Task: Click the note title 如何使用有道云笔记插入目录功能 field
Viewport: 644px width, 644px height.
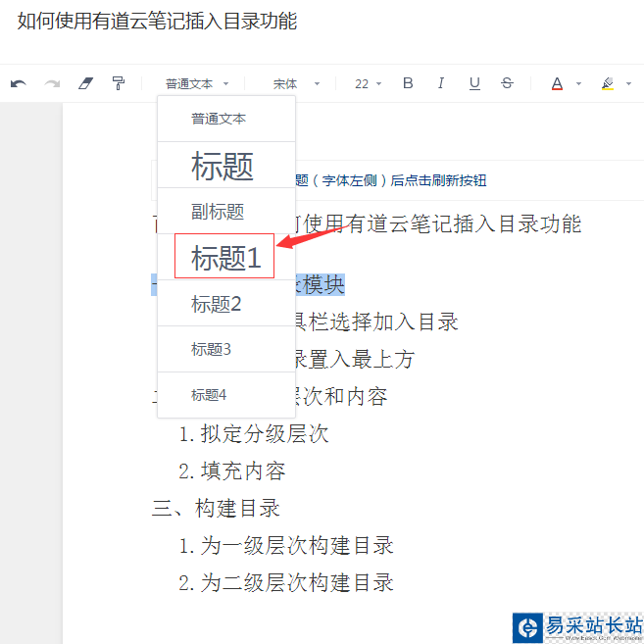Action: coord(157,21)
